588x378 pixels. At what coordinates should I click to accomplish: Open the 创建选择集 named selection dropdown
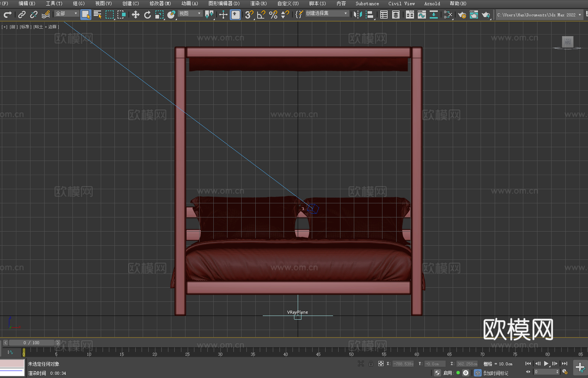327,13
